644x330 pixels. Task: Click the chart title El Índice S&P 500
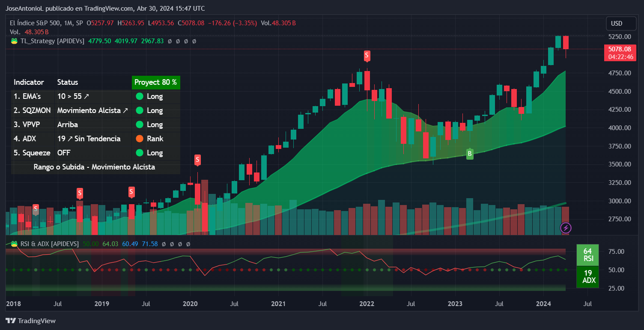[35, 23]
